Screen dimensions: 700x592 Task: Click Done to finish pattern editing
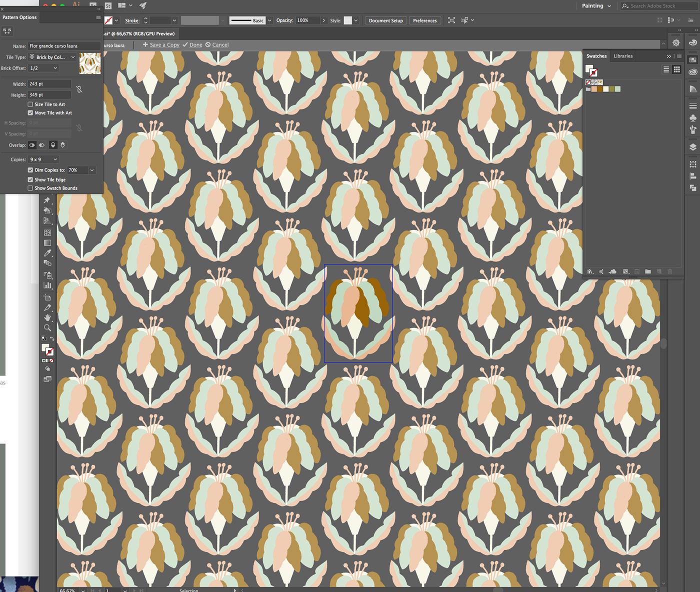[192, 45]
